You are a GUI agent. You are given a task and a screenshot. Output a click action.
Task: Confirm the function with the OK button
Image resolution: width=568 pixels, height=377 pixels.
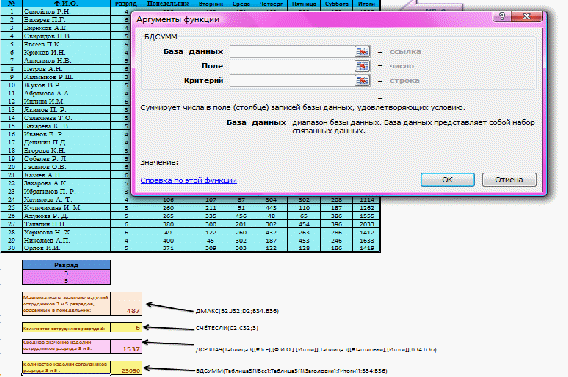point(448,180)
